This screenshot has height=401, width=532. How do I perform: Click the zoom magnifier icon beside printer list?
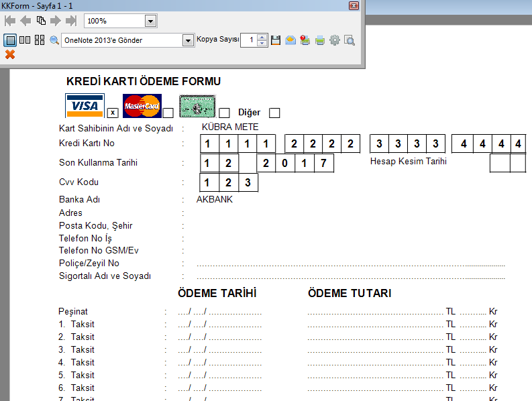tap(54, 40)
